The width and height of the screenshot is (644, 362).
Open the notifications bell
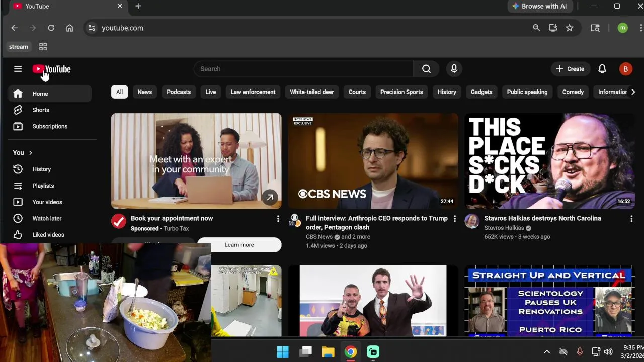(602, 69)
